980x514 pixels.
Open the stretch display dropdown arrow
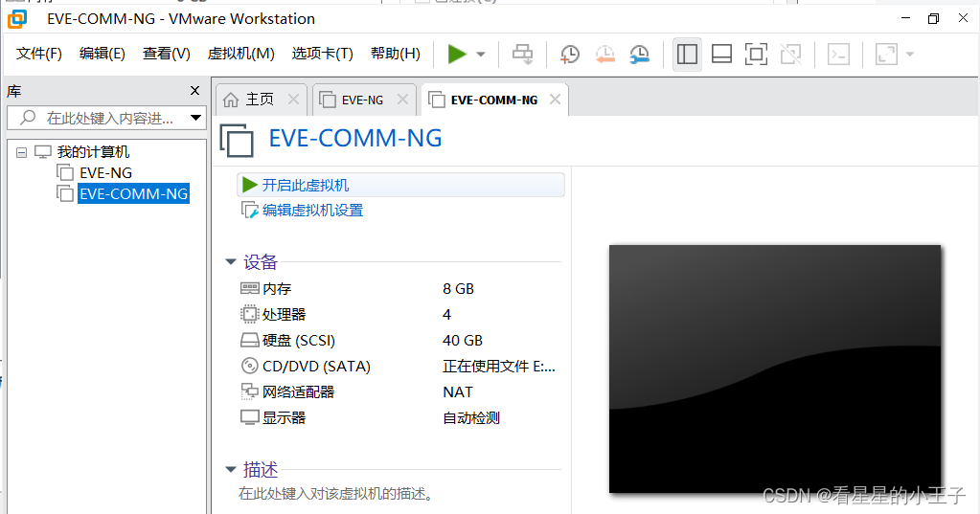coord(910,55)
